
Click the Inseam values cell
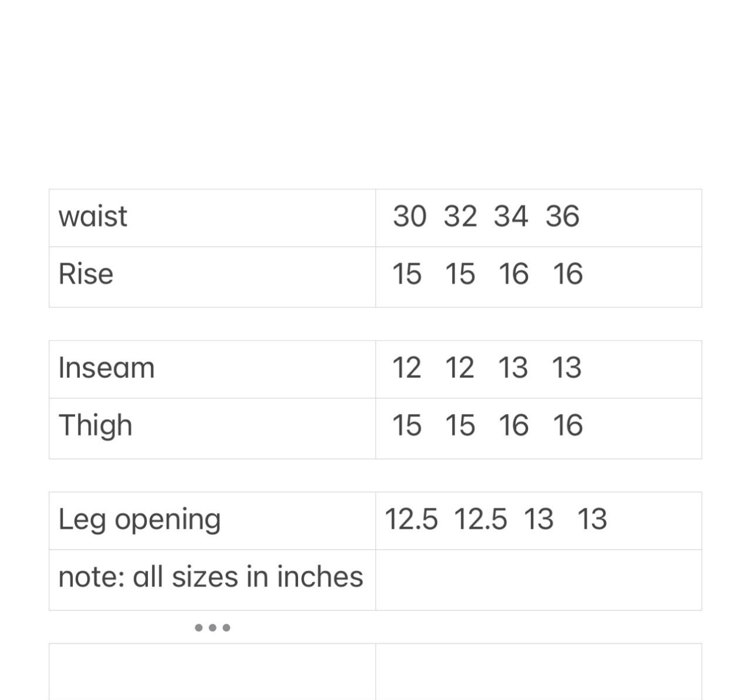click(539, 368)
